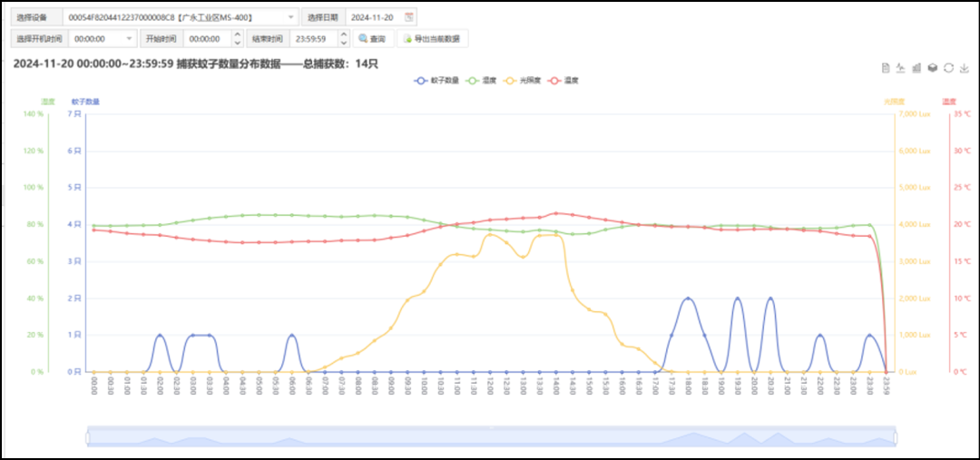980x460 pixels.
Task: Click the left handle of zoom slider
Action: click(x=88, y=437)
